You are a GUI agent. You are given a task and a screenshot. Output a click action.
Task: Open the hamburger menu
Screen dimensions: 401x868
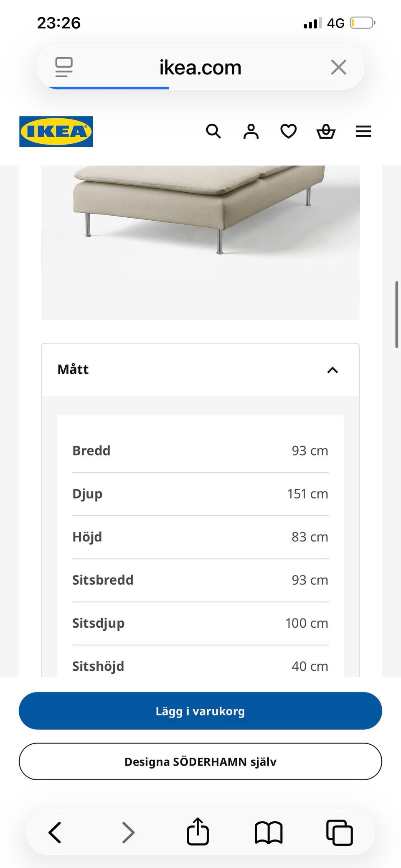(x=363, y=132)
